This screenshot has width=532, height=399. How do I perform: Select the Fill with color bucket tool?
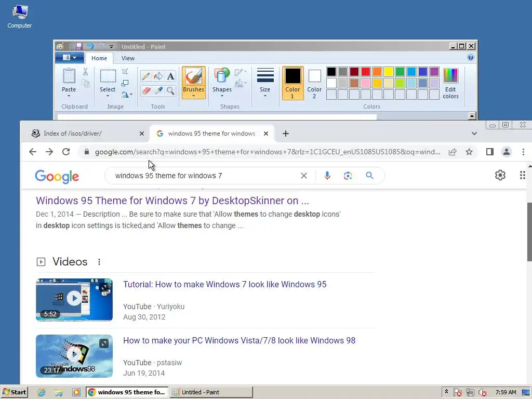pyautogui.click(x=158, y=76)
